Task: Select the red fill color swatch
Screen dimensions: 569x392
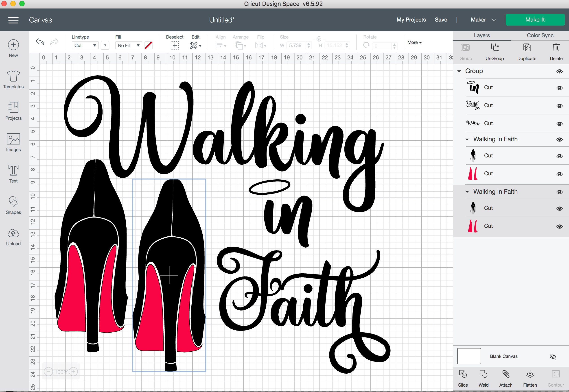Action: (x=148, y=45)
